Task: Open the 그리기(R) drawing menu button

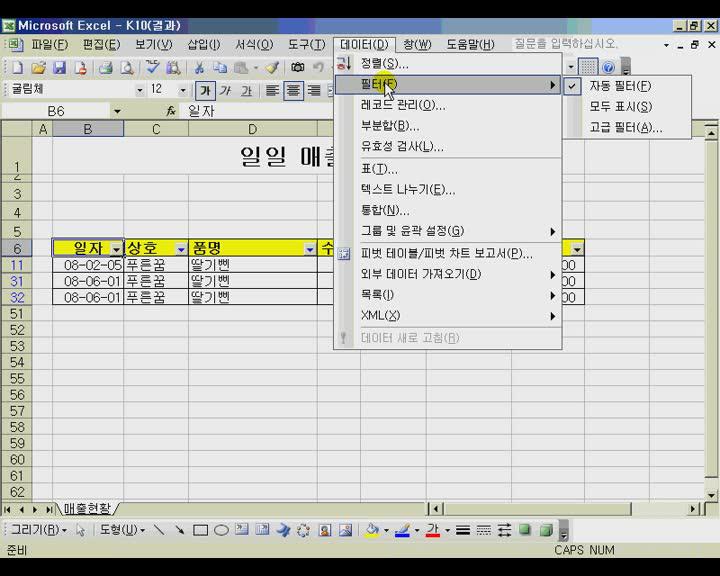Action: [x=39, y=530]
